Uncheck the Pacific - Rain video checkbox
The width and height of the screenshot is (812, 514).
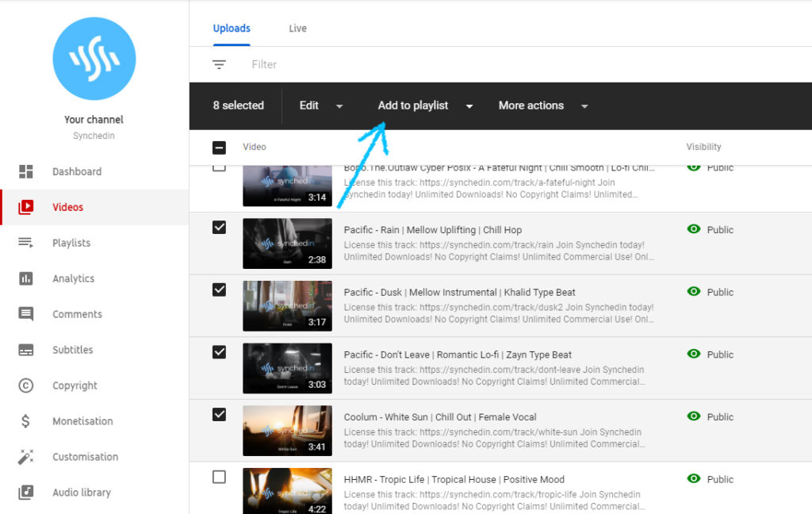(219, 228)
